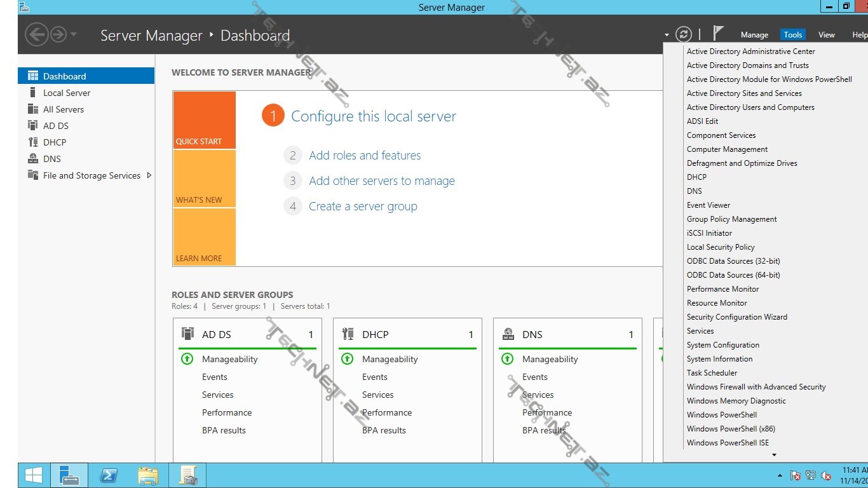Click Add roles and features link
868x488 pixels.
[365, 156]
